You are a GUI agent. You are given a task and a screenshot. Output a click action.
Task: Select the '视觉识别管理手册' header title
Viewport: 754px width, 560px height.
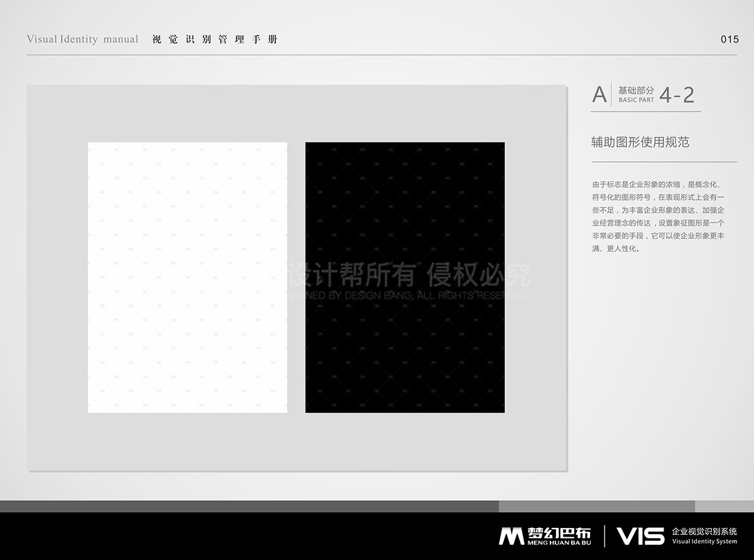(215, 39)
